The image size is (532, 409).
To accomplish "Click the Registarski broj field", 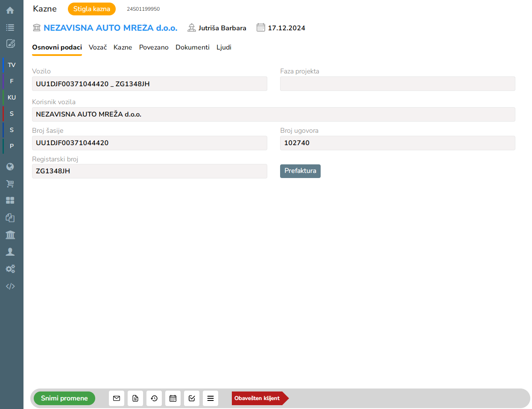I will (149, 171).
